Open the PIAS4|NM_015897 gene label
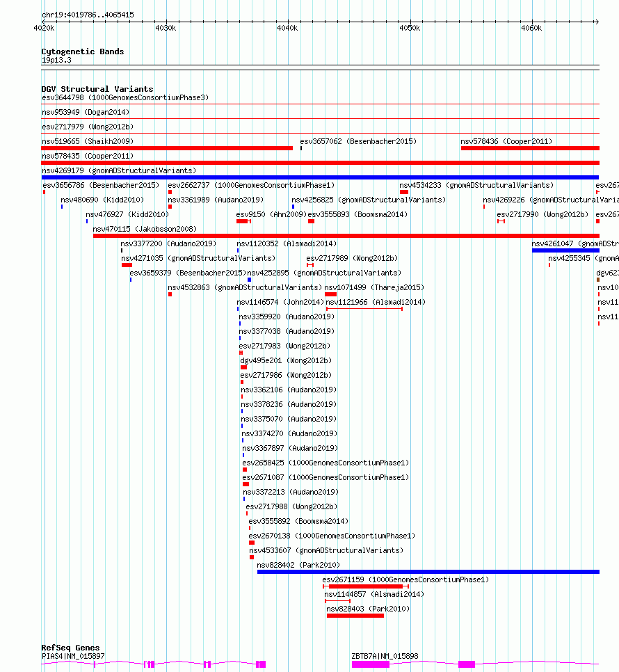This screenshot has height=672, width=619. 73,656
